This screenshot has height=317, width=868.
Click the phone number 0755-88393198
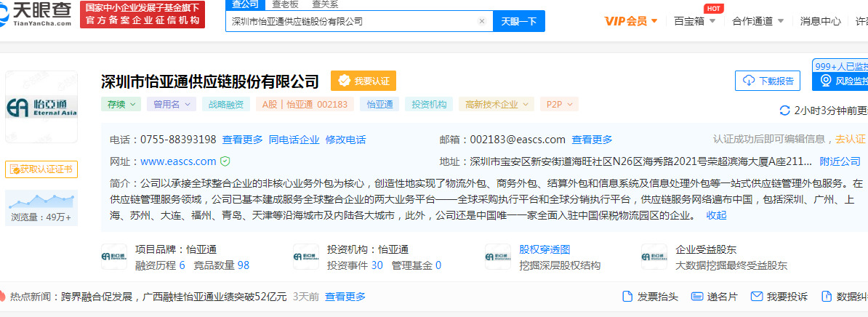[178, 140]
